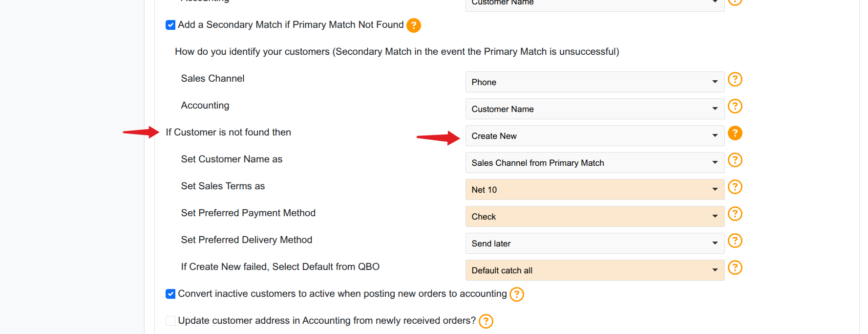Image resolution: width=868 pixels, height=334 pixels.
Task: Uncheck Add a Secondary Match checkbox
Action: [x=170, y=25]
